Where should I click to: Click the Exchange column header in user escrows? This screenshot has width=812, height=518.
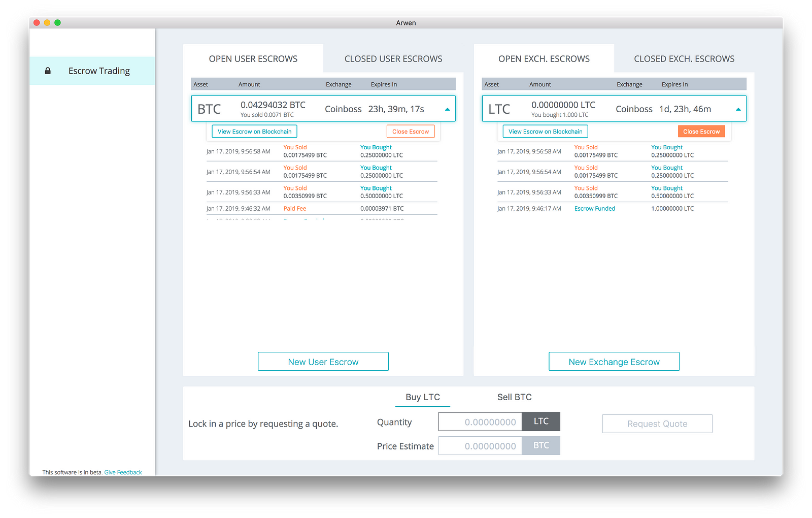(339, 85)
